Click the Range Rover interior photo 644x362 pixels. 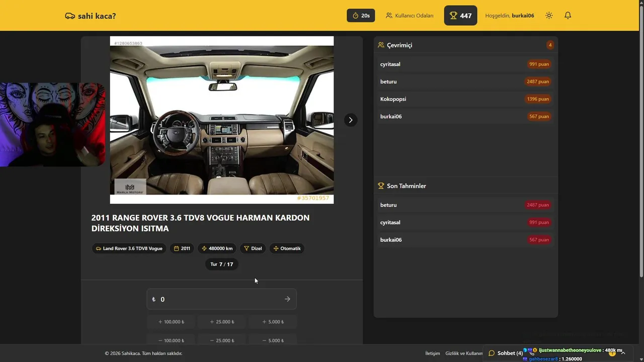[222, 120]
